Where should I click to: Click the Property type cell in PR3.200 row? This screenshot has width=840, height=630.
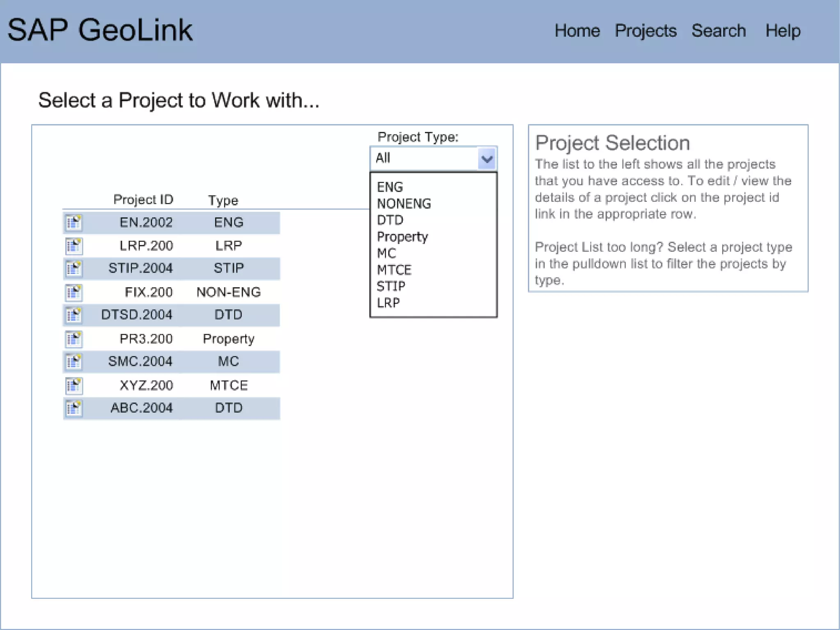click(228, 339)
